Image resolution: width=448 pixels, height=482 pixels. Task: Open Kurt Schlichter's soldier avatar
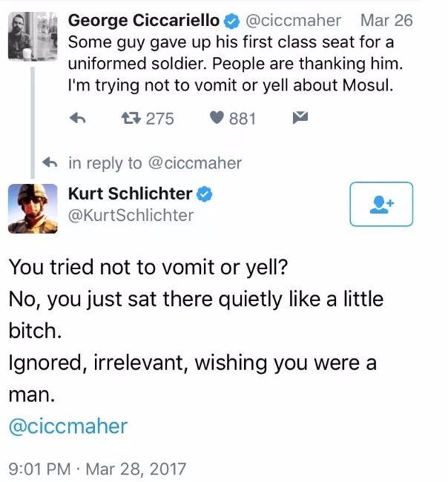coord(32,208)
